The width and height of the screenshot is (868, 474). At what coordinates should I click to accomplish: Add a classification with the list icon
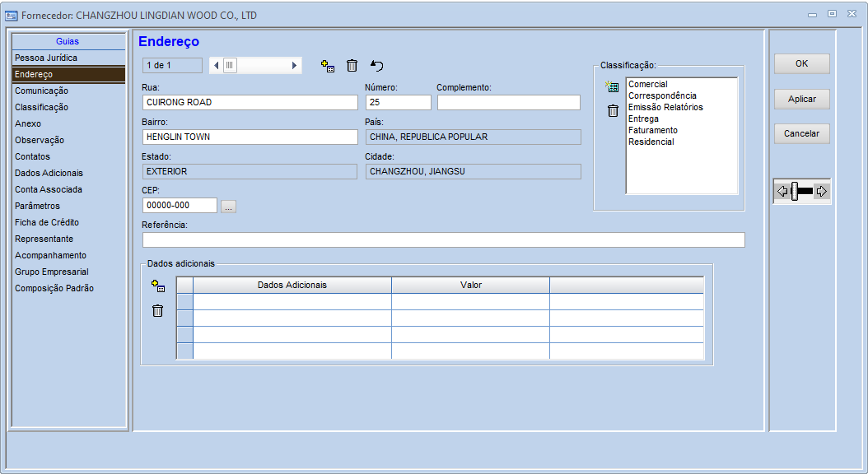click(x=612, y=87)
